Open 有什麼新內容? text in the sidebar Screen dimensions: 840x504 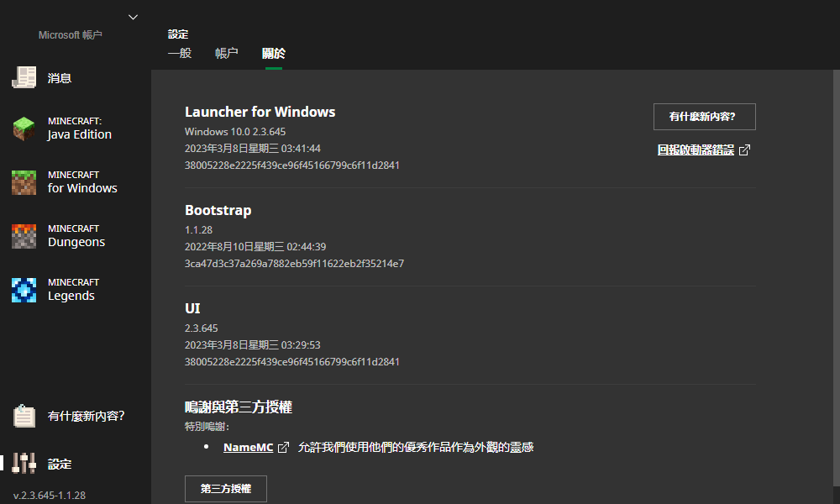click(87, 416)
